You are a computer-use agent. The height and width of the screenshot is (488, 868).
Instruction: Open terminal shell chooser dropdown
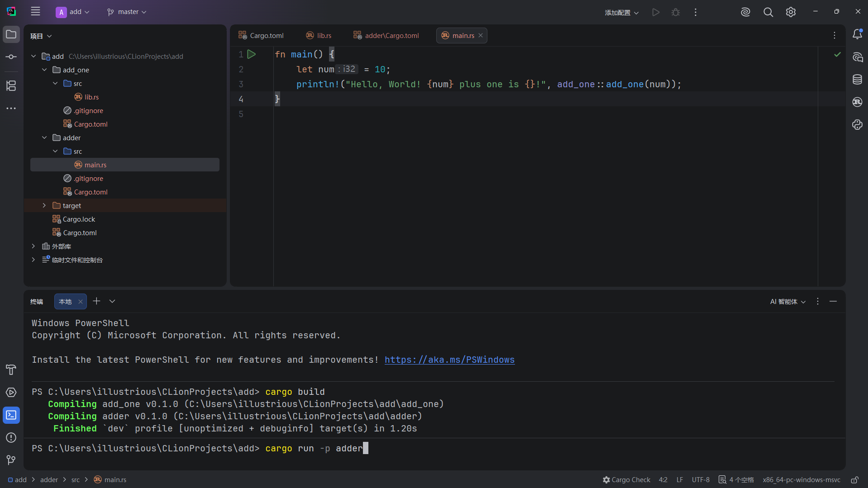pyautogui.click(x=112, y=301)
